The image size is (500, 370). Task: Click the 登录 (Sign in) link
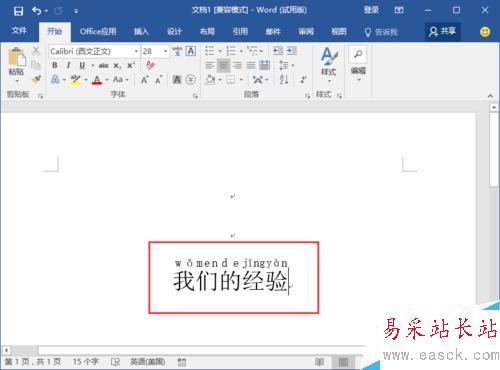coord(371,10)
